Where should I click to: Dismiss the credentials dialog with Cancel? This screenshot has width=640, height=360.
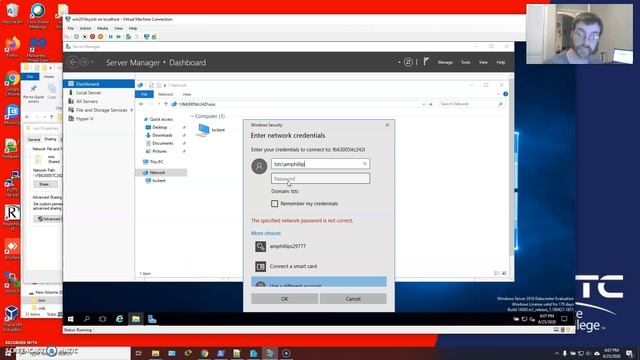click(x=353, y=299)
